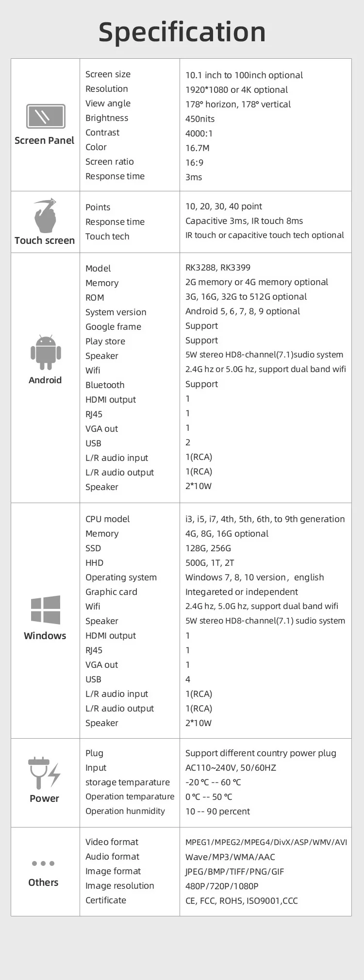
Task: Click the Screen Panel monitor icon
Action: tap(46, 117)
